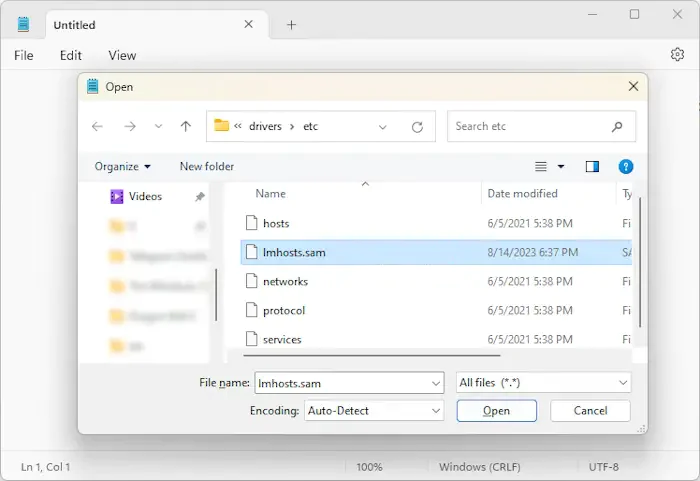Open dialog help button

pos(625,167)
